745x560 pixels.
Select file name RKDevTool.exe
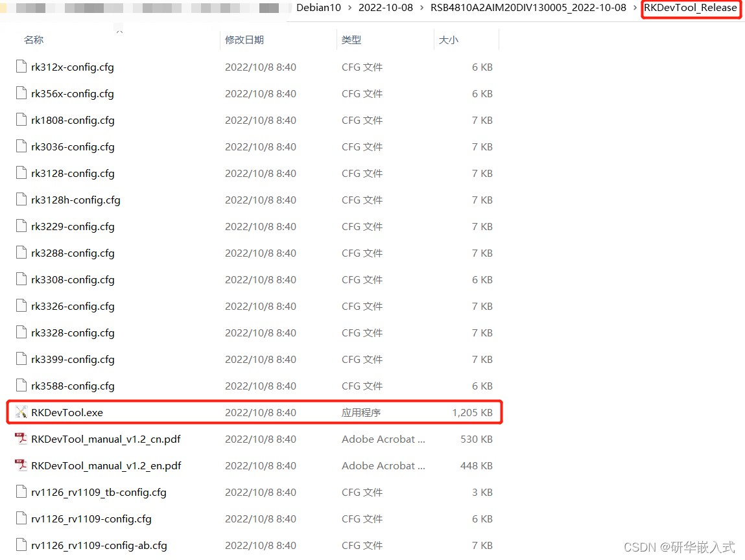click(67, 412)
